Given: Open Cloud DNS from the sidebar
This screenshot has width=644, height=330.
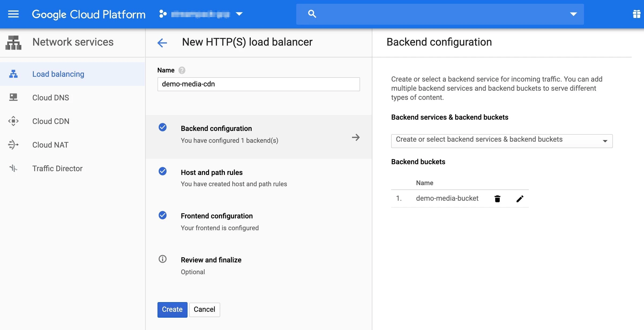Looking at the screenshot, I should [72, 98].
